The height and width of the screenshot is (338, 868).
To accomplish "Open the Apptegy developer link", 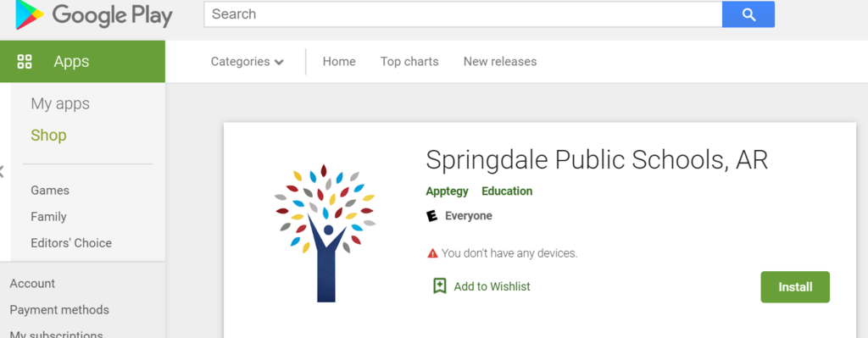I will [447, 191].
